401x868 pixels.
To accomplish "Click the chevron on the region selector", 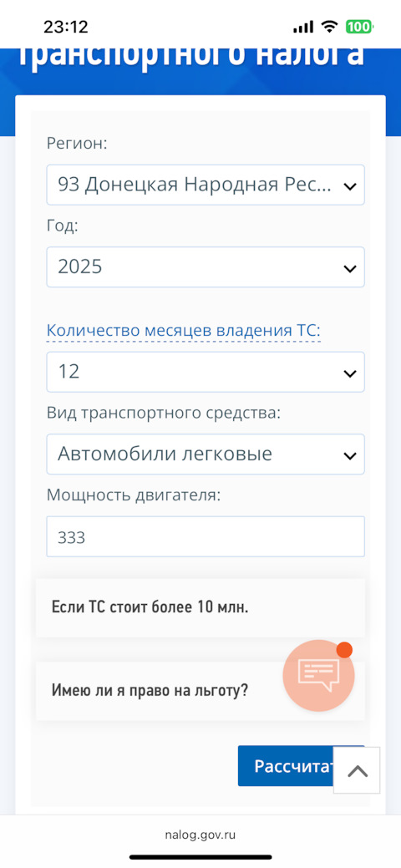I will [x=349, y=186].
